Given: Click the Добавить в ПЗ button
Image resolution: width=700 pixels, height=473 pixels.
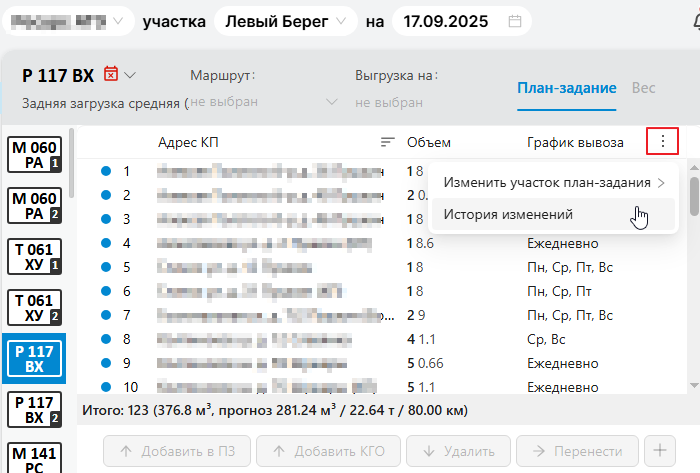Looking at the screenshot, I should coord(178,451).
